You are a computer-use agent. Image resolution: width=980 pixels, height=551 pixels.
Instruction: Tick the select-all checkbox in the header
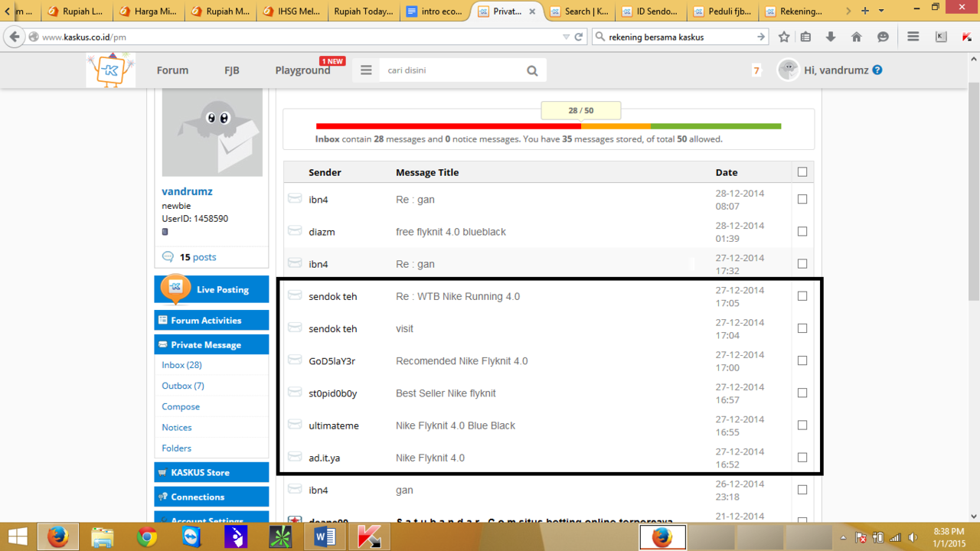tap(802, 172)
